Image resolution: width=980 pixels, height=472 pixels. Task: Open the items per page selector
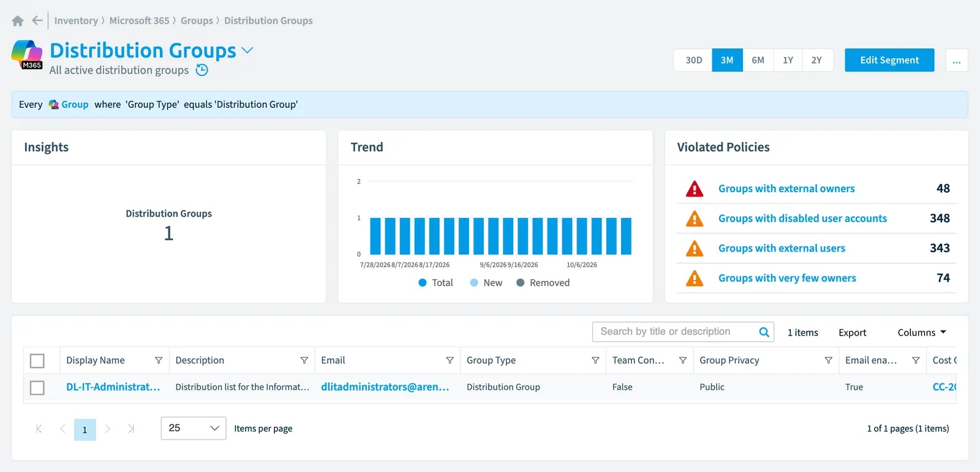coord(194,429)
